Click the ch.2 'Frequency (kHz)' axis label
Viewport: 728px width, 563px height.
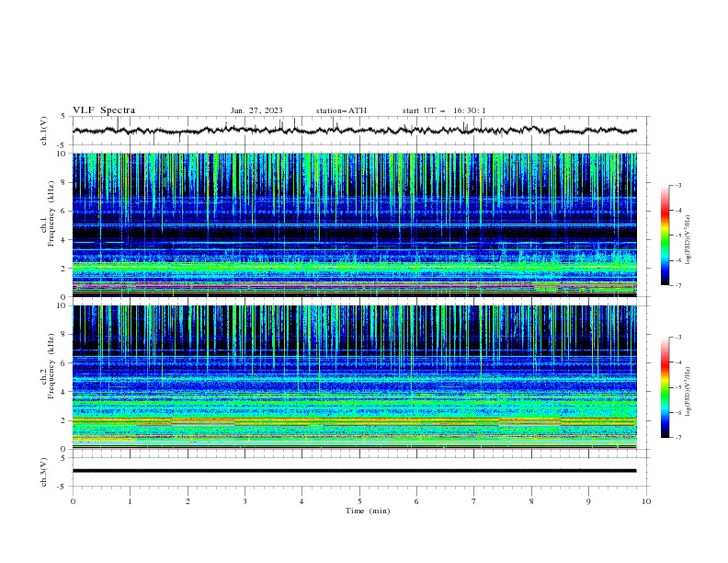pyautogui.click(x=51, y=365)
